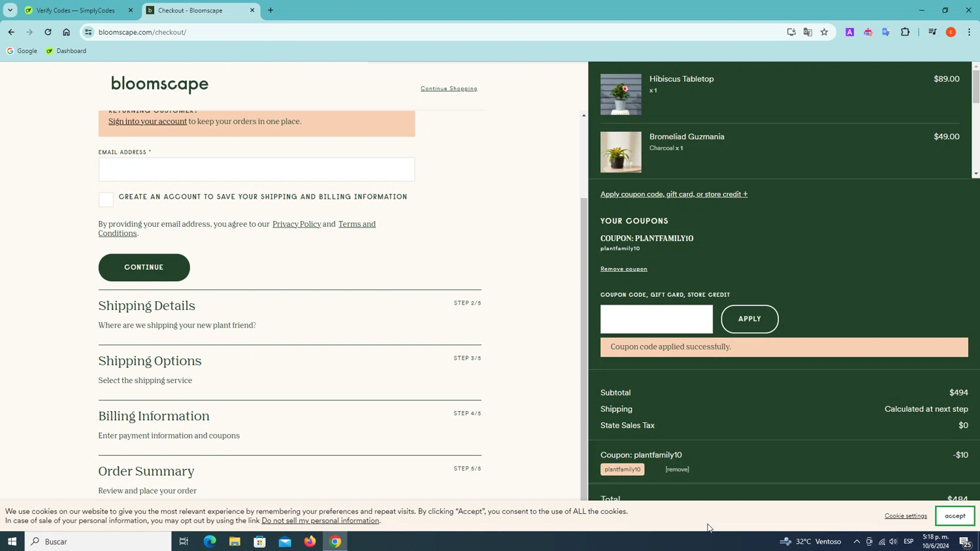Click the bloomscape logo
Image resolution: width=980 pixels, height=551 pixels.
click(x=159, y=84)
